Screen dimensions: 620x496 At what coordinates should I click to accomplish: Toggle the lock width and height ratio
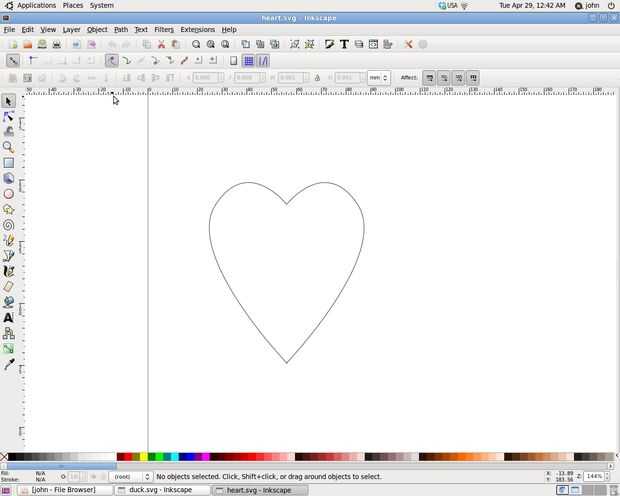pos(317,78)
